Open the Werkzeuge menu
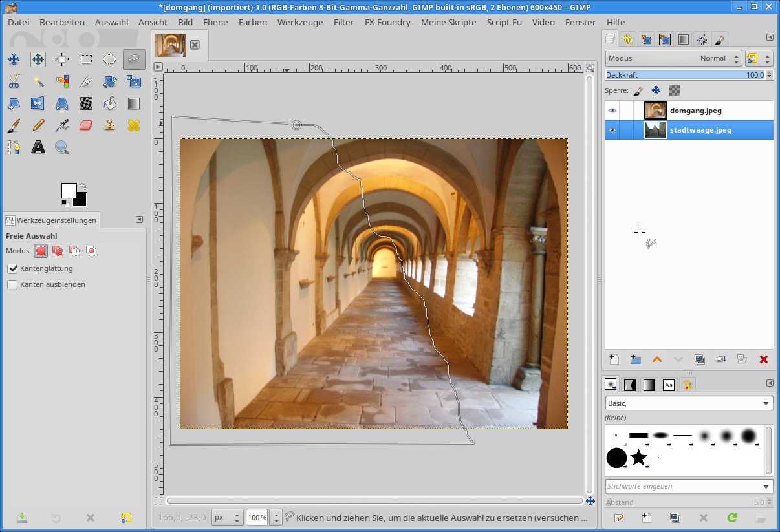The width and height of the screenshot is (780, 532). click(x=300, y=22)
